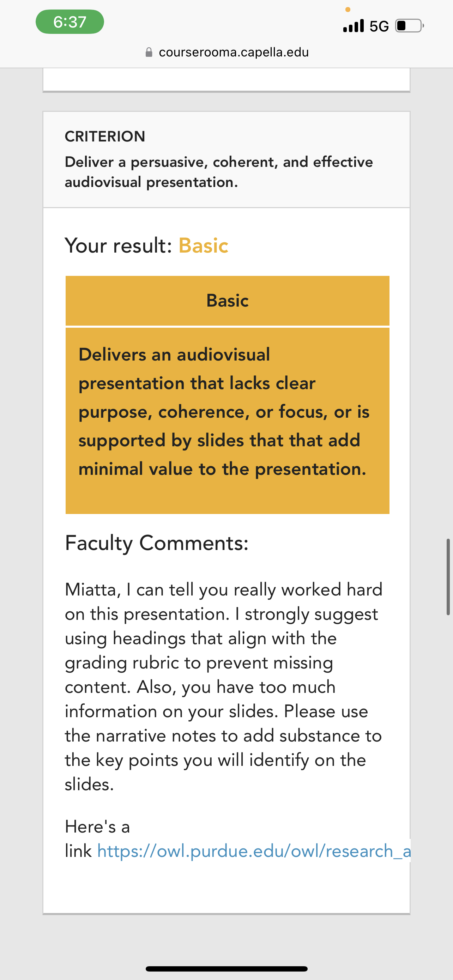Image resolution: width=453 pixels, height=980 pixels.
Task: Tap the Basic rubric description box
Action: [228, 421]
